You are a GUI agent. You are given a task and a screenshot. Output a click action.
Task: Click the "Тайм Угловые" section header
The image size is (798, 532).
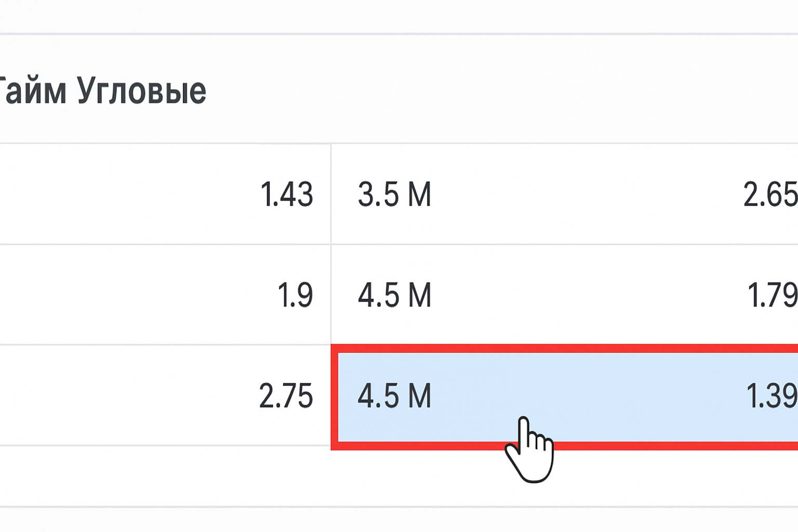pyautogui.click(x=104, y=91)
